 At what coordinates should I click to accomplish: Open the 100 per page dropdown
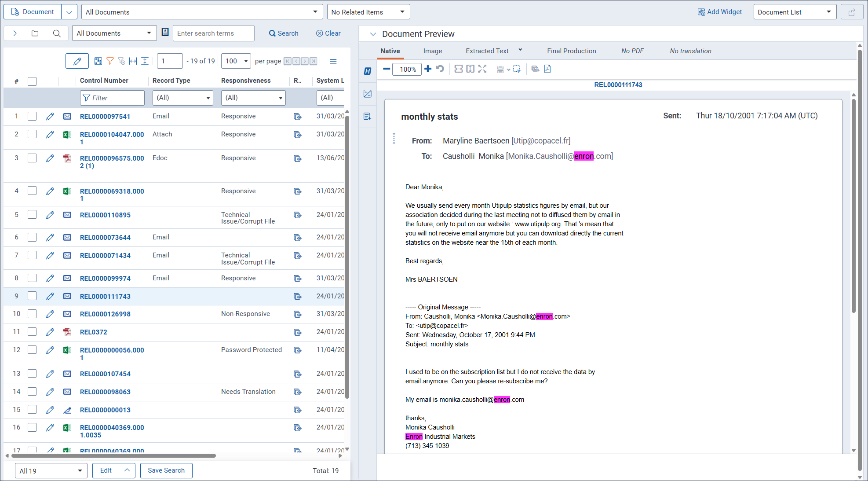point(236,61)
